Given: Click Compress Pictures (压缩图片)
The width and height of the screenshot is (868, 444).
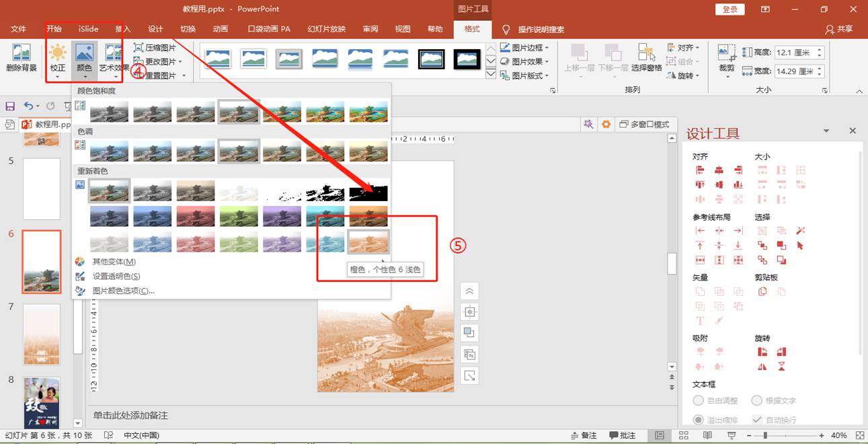Looking at the screenshot, I should pyautogui.click(x=155, y=48).
